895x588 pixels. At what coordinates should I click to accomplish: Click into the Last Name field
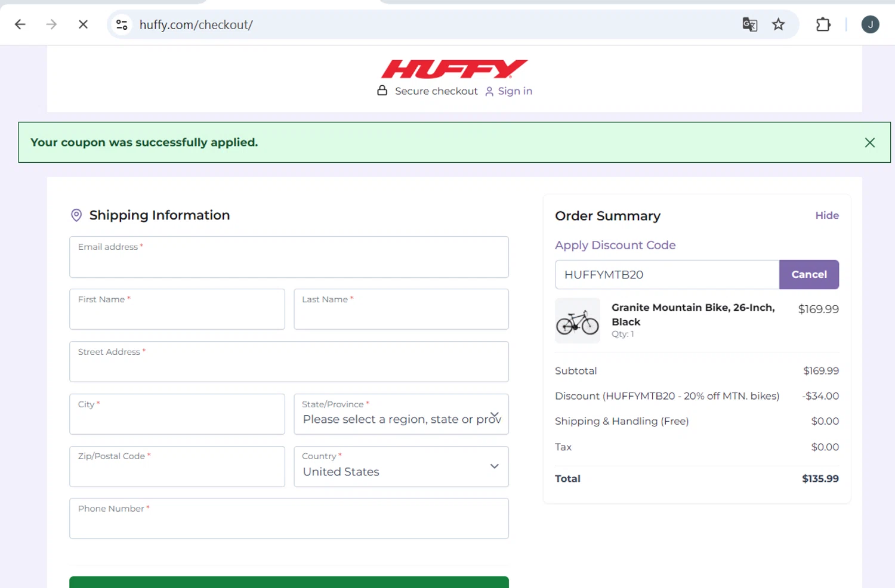coord(401,309)
